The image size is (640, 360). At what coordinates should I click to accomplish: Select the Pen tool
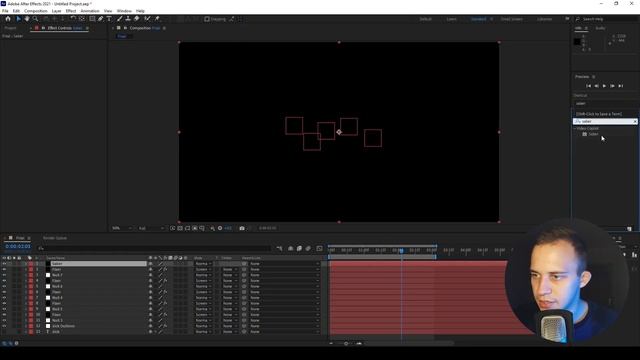[x=100, y=19]
